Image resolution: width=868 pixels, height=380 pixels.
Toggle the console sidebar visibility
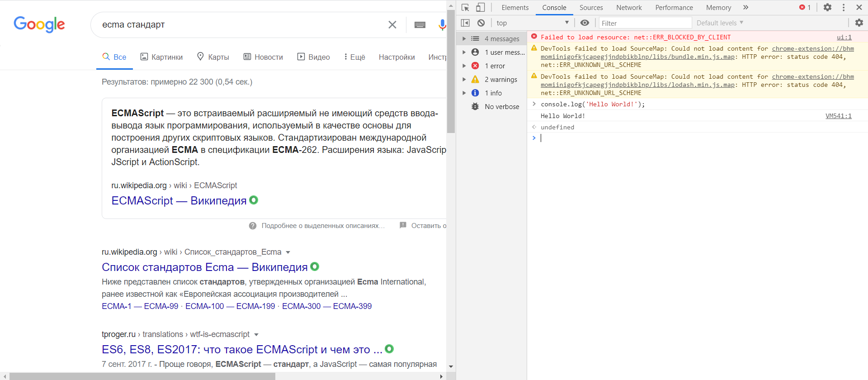pos(465,23)
